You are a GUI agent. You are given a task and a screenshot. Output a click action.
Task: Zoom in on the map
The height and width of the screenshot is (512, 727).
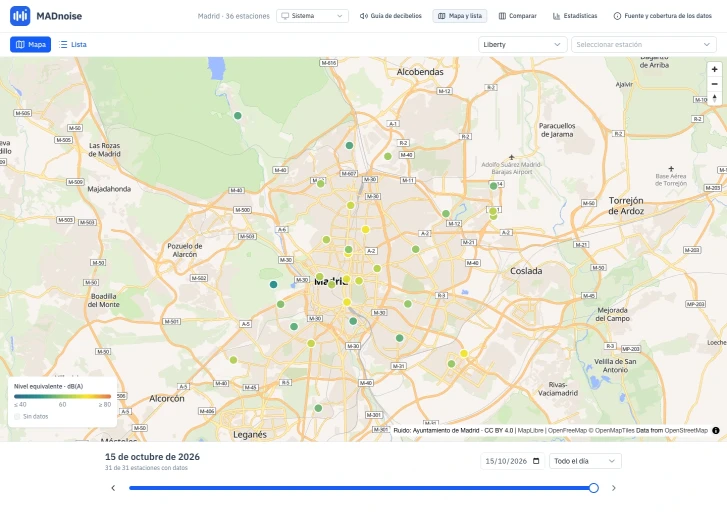[714, 69]
